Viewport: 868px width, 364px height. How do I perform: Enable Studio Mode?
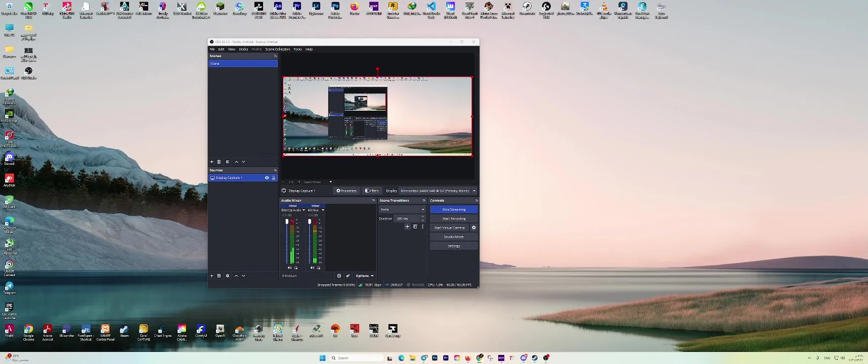454,237
